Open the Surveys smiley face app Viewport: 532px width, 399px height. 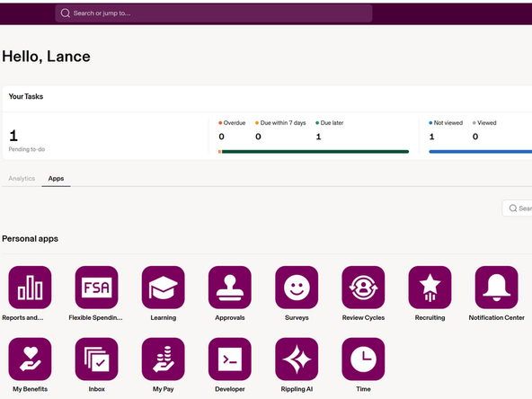[297, 288]
